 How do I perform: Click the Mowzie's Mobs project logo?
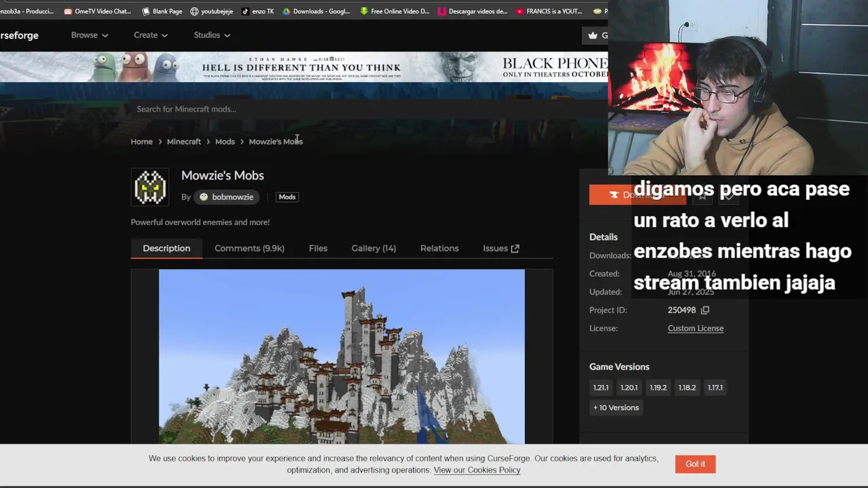151,186
